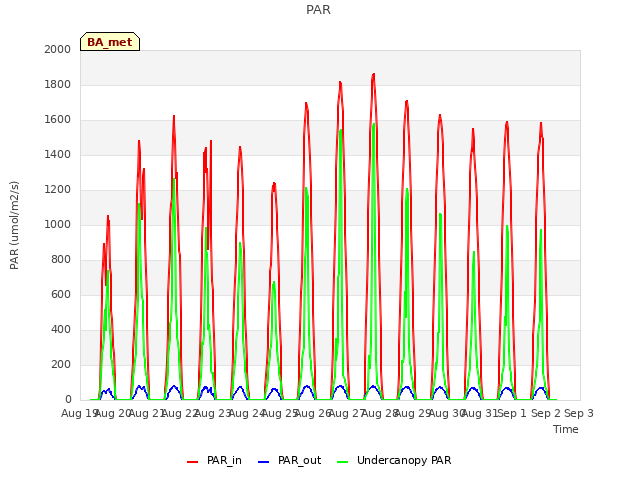Click the tallest green Undercanopy PAR peak

[373, 124]
